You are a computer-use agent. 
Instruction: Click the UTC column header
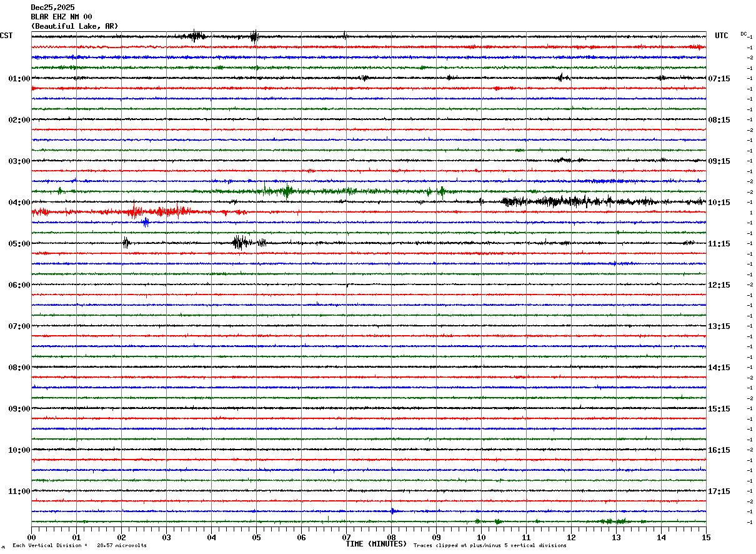pos(722,36)
